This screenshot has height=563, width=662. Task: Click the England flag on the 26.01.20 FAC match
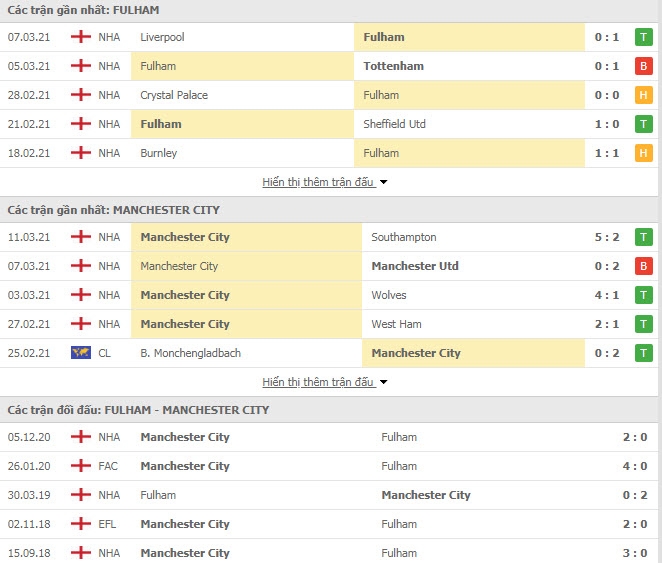click(80, 466)
